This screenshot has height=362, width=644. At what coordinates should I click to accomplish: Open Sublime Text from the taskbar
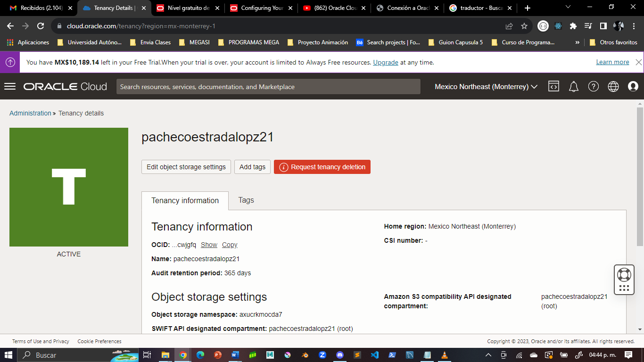click(357, 355)
